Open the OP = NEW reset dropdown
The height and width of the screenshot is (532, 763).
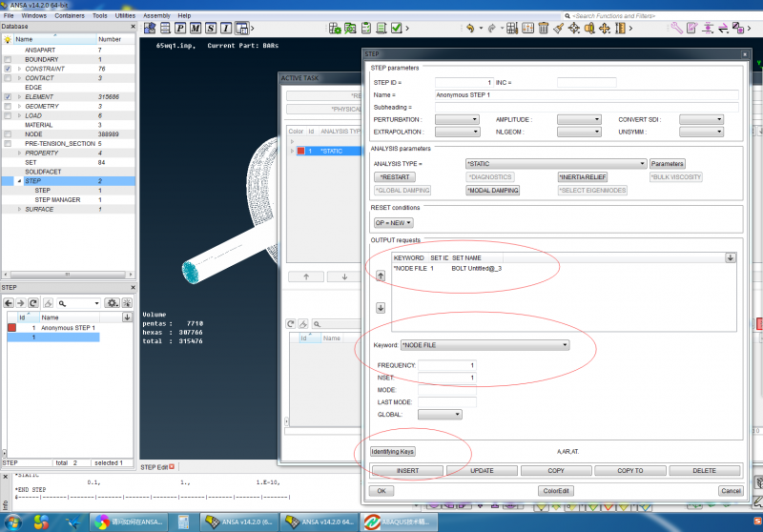392,222
